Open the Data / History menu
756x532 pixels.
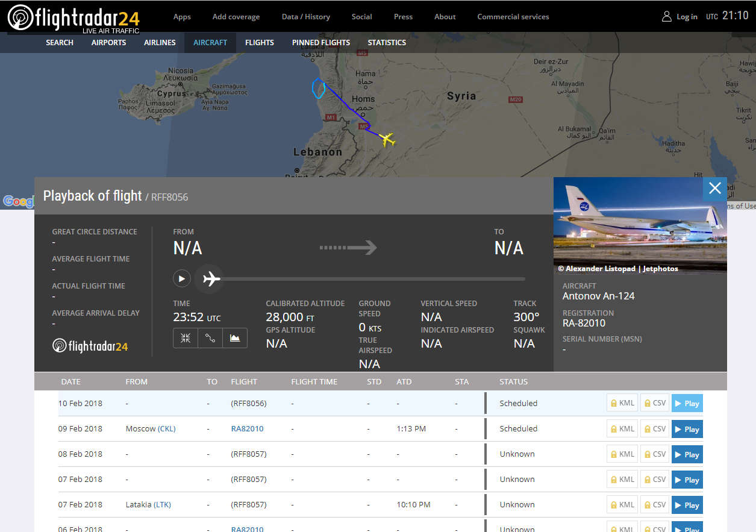306,17
